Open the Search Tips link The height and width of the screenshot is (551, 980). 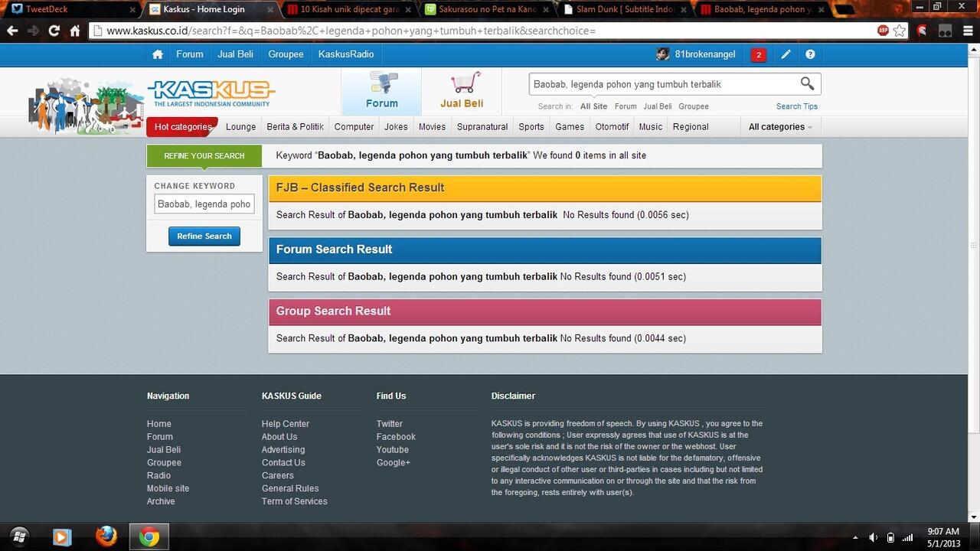796,106
